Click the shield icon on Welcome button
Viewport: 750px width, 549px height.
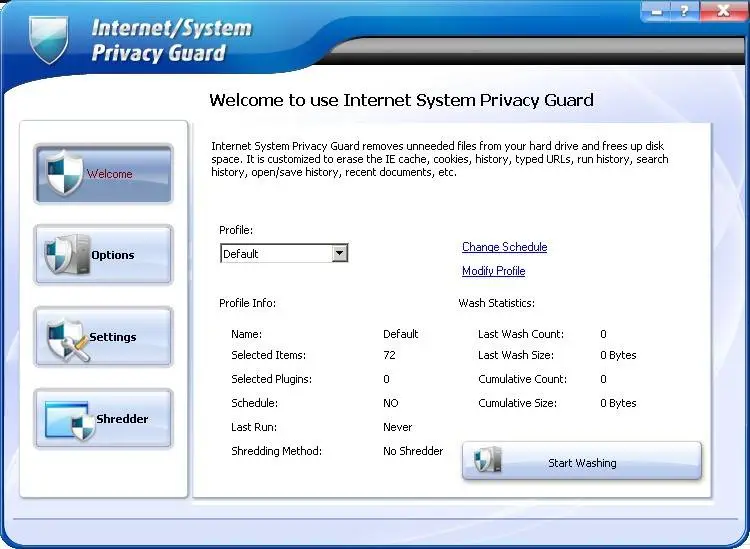[65, 173]
